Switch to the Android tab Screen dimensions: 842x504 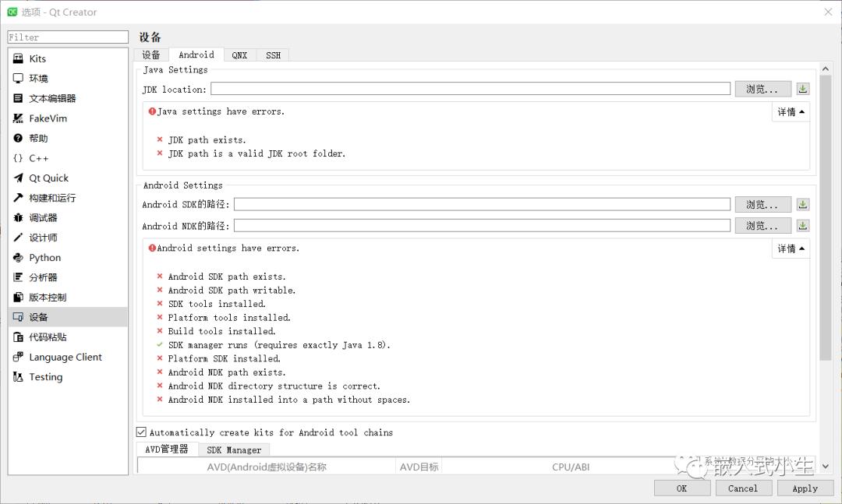click(x=196, y=55)
